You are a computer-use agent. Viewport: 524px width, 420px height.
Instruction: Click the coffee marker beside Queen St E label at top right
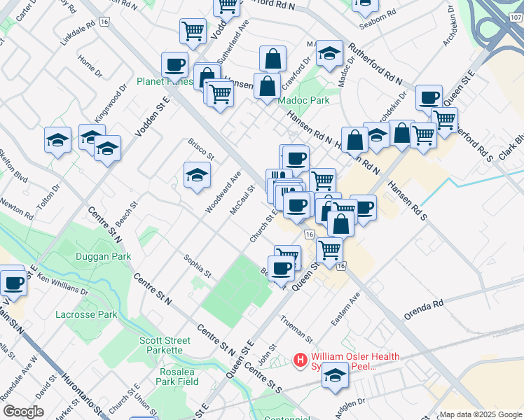pos(429,98)
